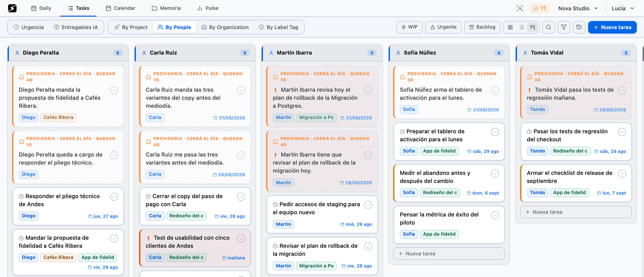Show the Urgencia view
644x277 pixels.
coord(29,27)
